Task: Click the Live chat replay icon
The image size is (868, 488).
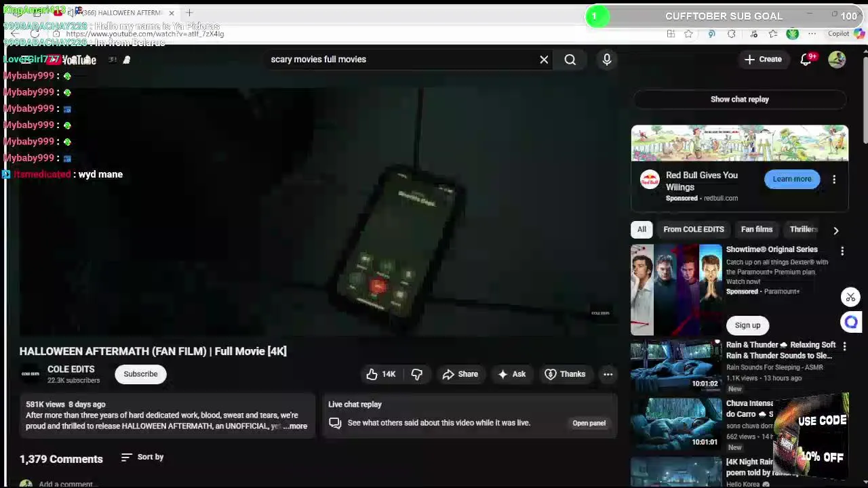Action: [335, 423]
